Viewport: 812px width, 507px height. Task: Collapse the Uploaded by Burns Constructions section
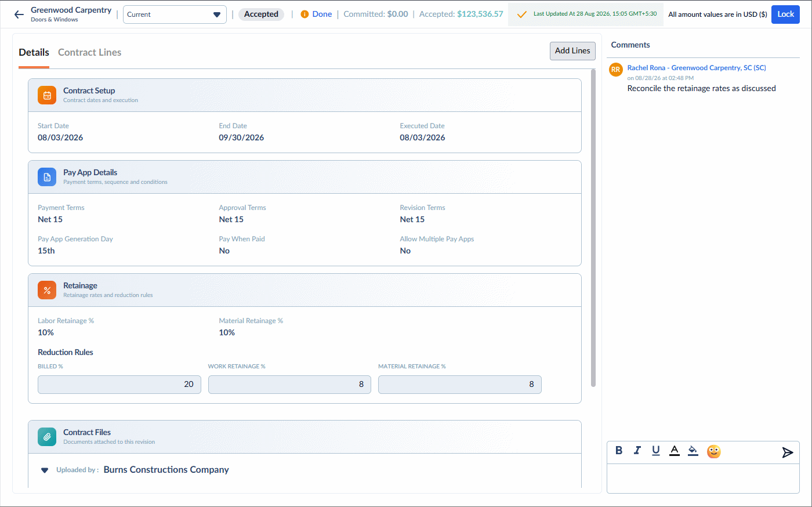pyautogui.click(x=45, y=470)
